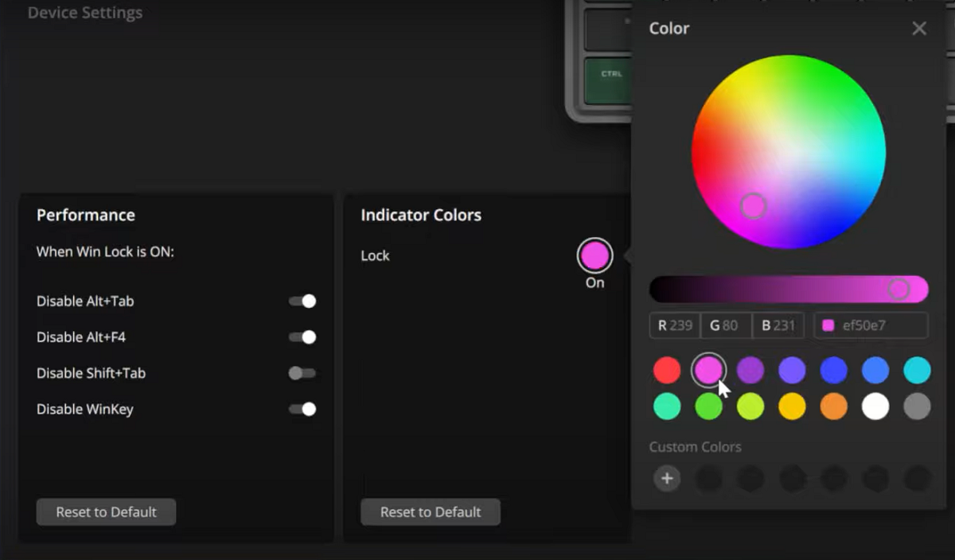
Task: Click the first empty Custom Colors slot
Action: point(709,478)
